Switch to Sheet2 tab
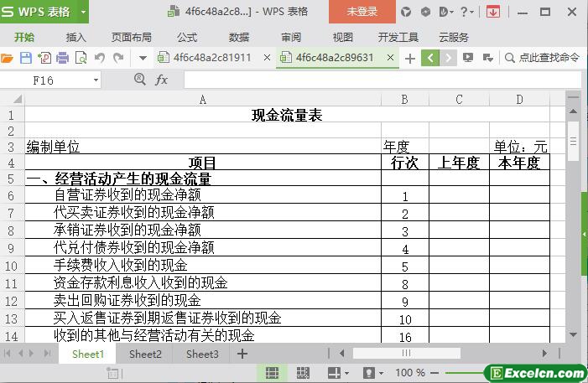 (x=145, y=355)
